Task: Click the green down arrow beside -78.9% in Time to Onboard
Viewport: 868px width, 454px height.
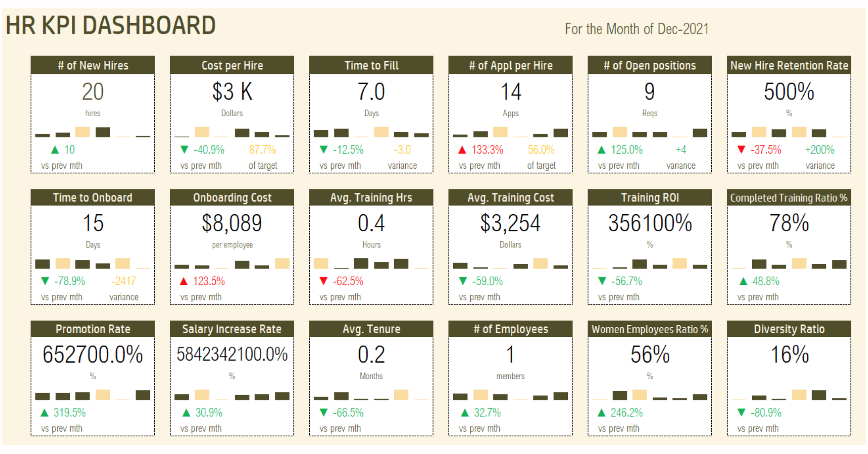Action: tap(45, 281)
